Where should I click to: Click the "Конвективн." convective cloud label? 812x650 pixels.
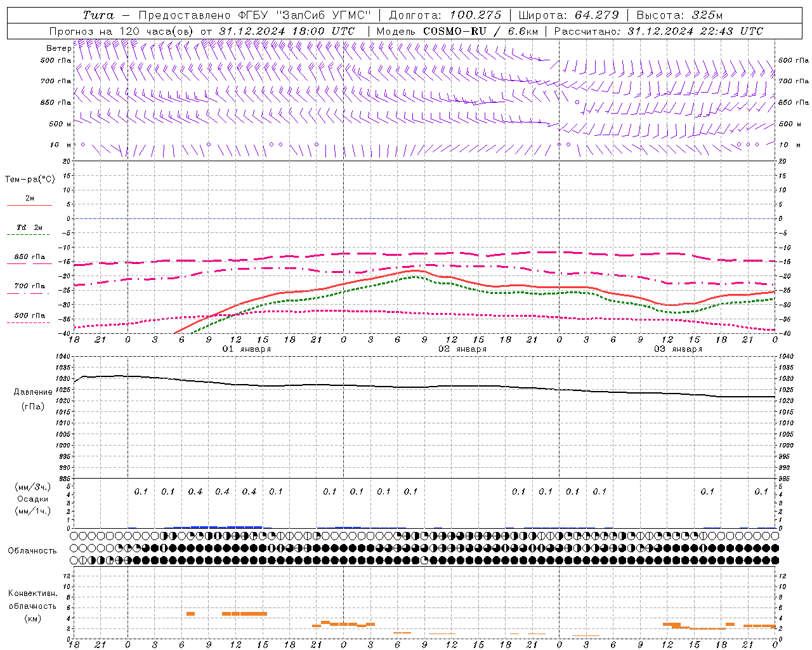(x=33, y=594)
